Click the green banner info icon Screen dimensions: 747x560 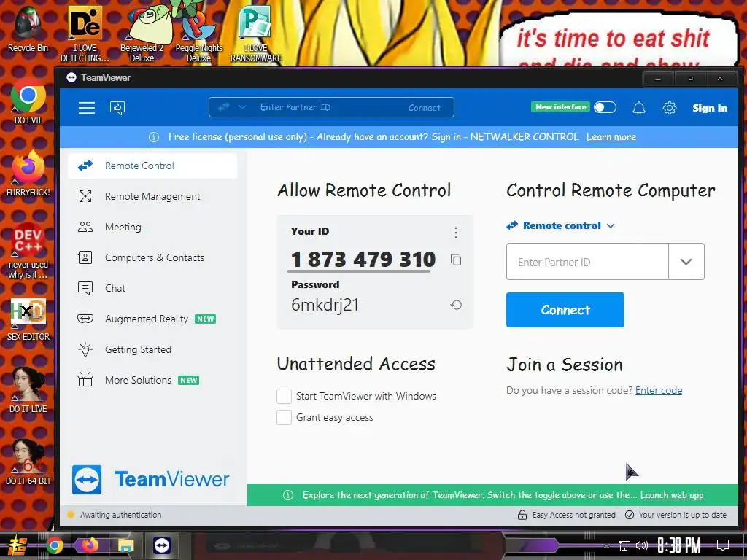(287, 495)
